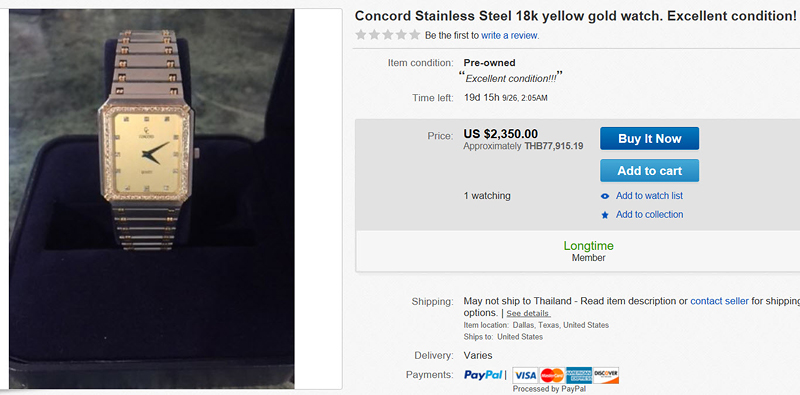Click Add to collection link

649,215
